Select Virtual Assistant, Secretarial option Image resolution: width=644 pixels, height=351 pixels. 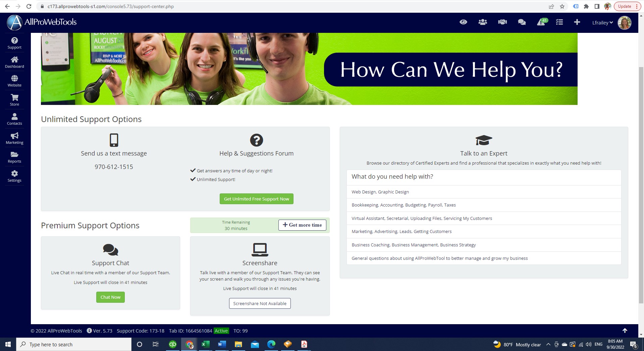tap(484, 218)
